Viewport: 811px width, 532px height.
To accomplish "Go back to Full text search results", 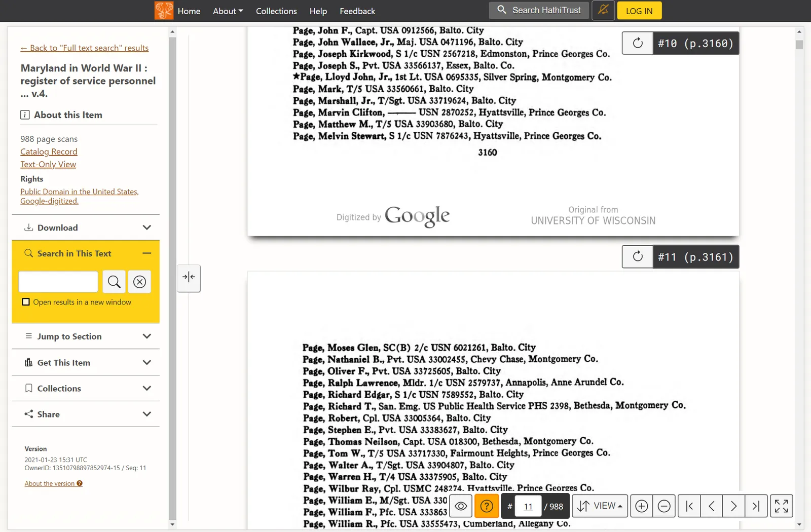I will click(x=85, y=48).
